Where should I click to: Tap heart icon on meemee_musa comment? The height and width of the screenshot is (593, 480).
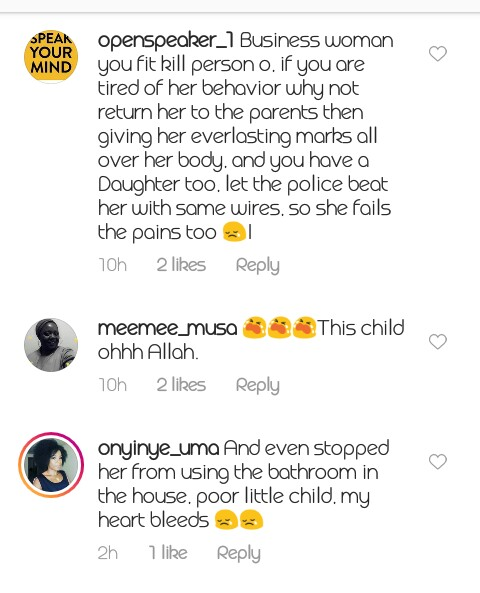[x=438, y=342]
